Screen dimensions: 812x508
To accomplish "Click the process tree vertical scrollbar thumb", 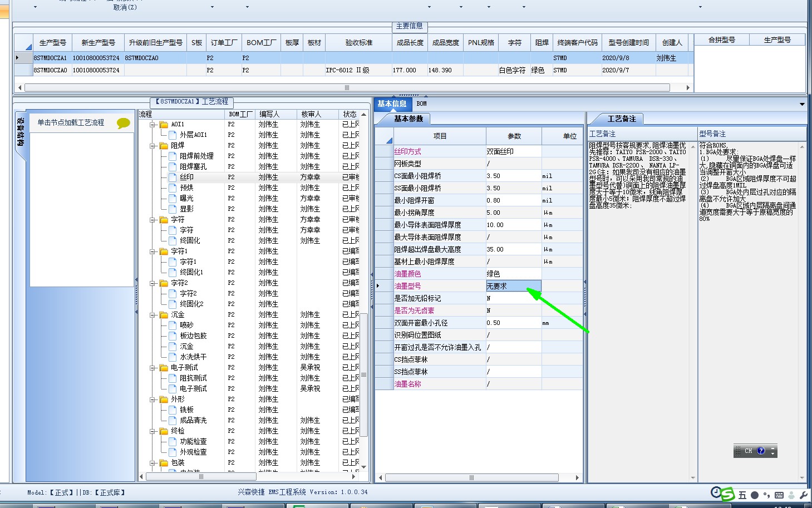I will tap(363, 374).
